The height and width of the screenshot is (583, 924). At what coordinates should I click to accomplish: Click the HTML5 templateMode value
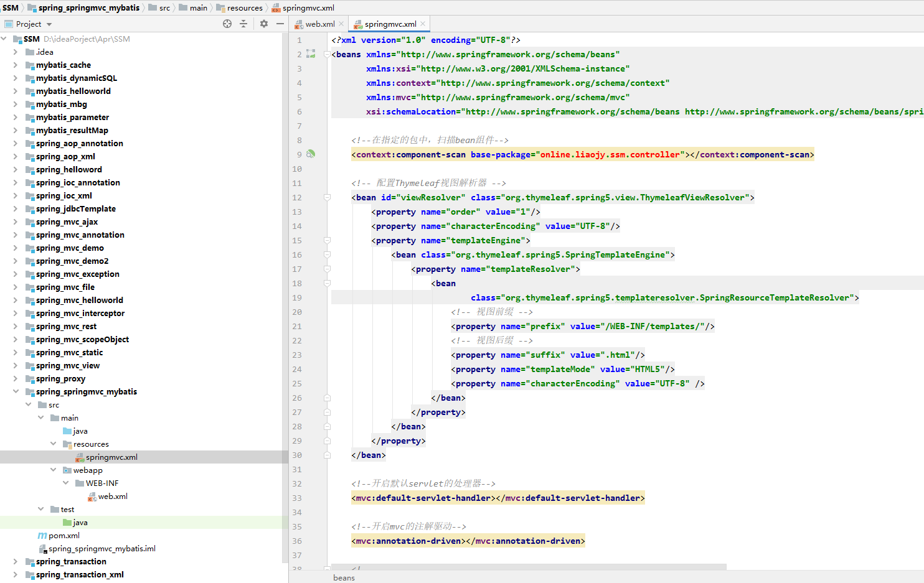click(x=648, y=369)
